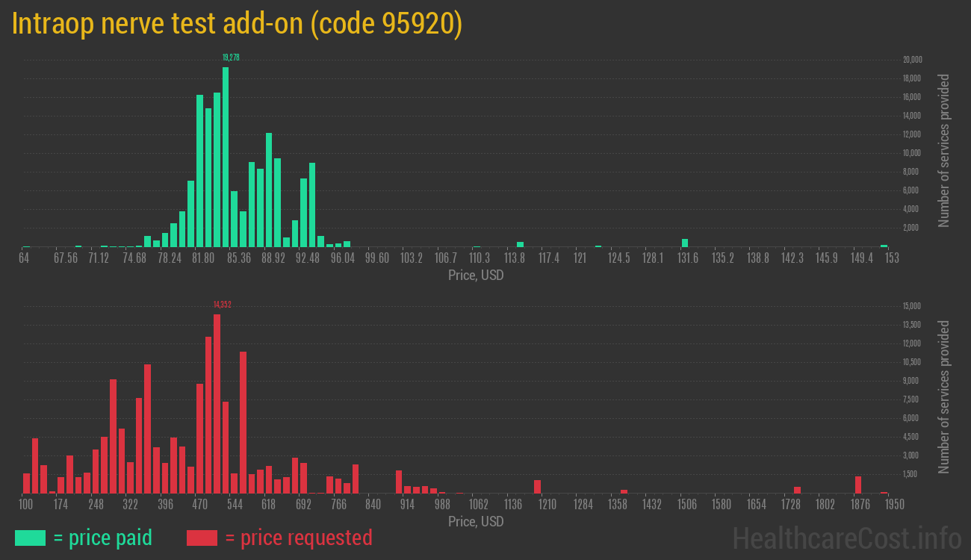Click the red bar near price 1728

797,490
